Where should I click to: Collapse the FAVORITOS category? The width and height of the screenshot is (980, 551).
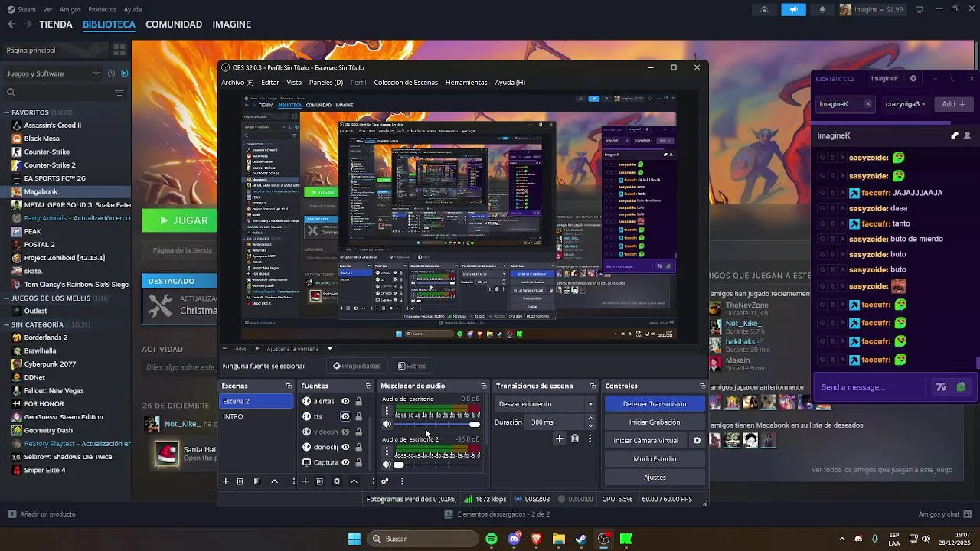(x=7, y=112)
